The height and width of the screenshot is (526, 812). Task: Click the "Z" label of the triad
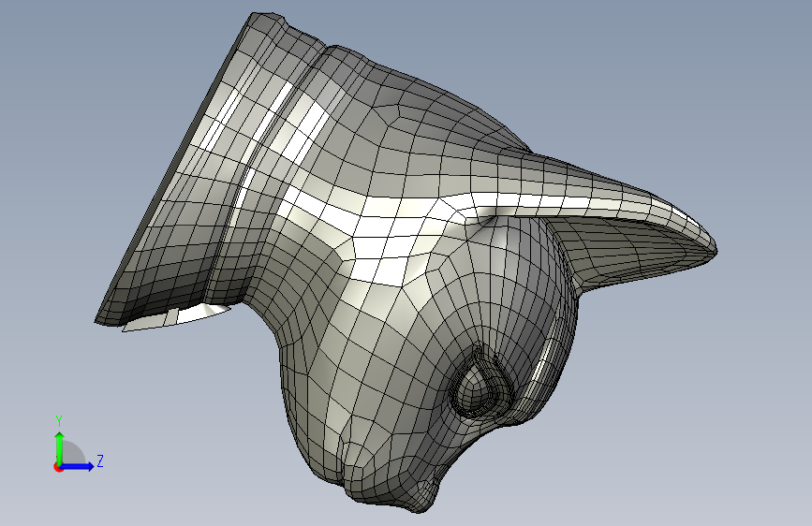(x=100, y=460)
